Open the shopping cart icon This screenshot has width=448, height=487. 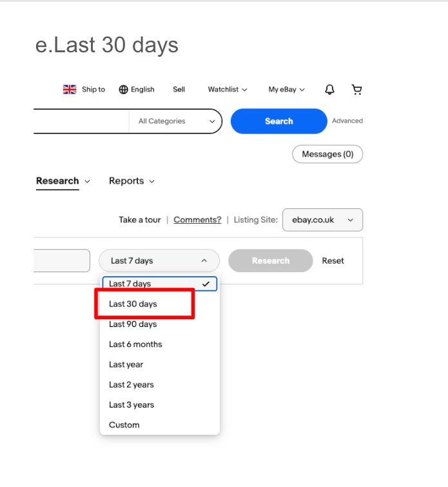click(356, 90)
